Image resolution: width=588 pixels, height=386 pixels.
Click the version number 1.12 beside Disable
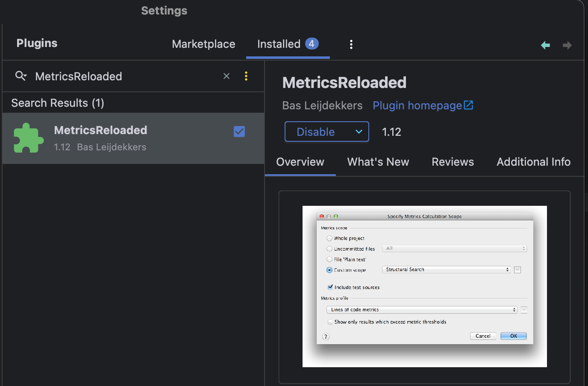click(391, 132)
